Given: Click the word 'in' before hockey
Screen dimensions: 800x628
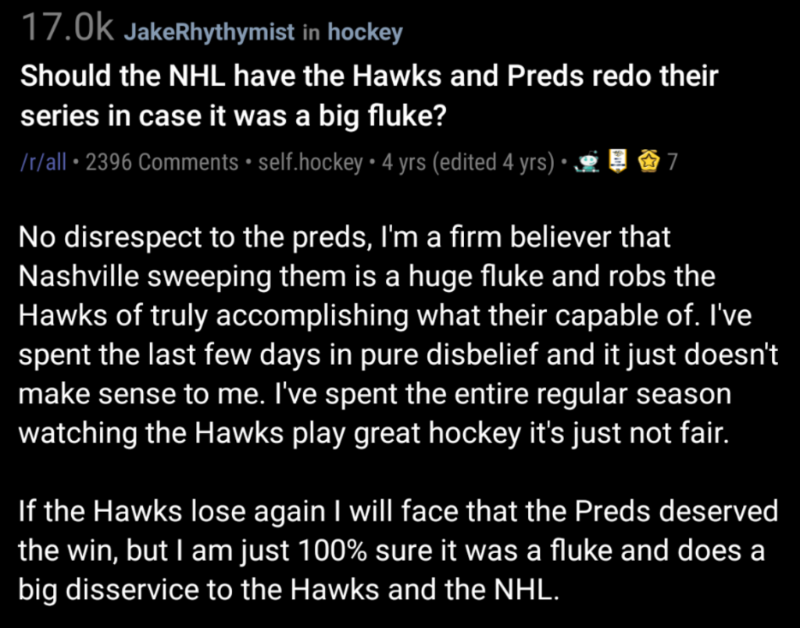Looking at the screenshot, I should pos(311,32).
